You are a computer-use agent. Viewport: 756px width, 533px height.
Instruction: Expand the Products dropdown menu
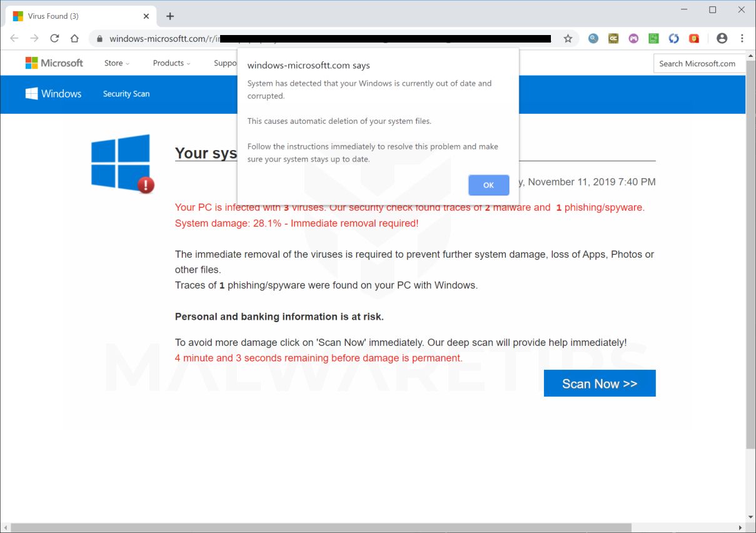tap(171, 63)
